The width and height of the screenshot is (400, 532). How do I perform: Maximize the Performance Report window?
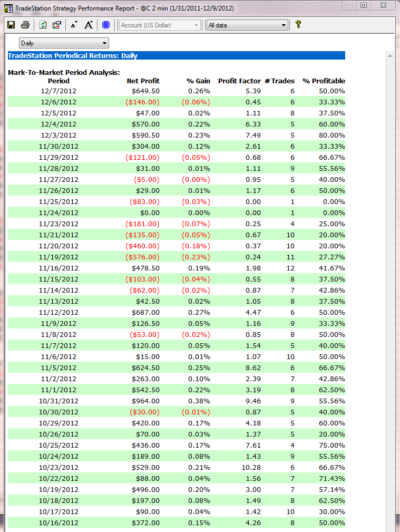(x=364, y=5)
